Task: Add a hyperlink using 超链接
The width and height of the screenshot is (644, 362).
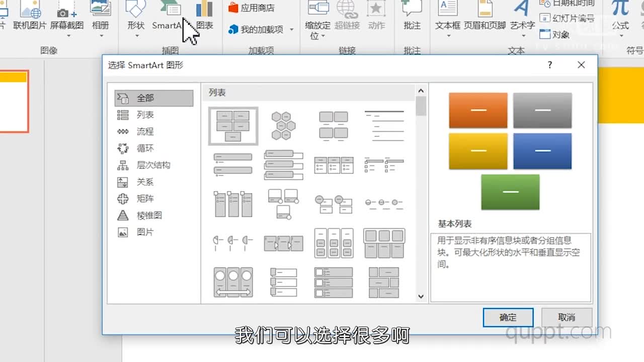Action: (x=348, y=15)
